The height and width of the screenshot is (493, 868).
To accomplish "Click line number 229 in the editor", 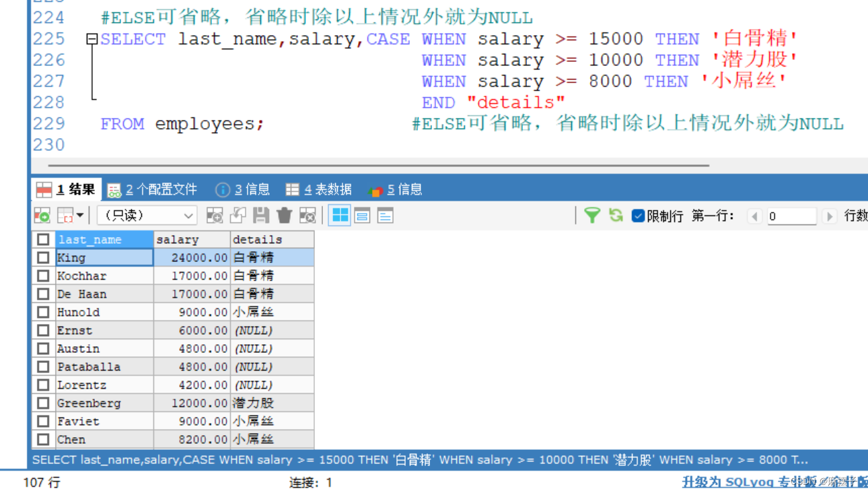I will [x=49, y=124].
